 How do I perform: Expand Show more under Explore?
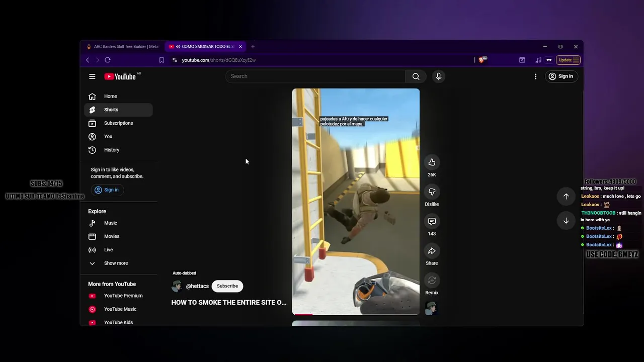click(x=118, y=263)
